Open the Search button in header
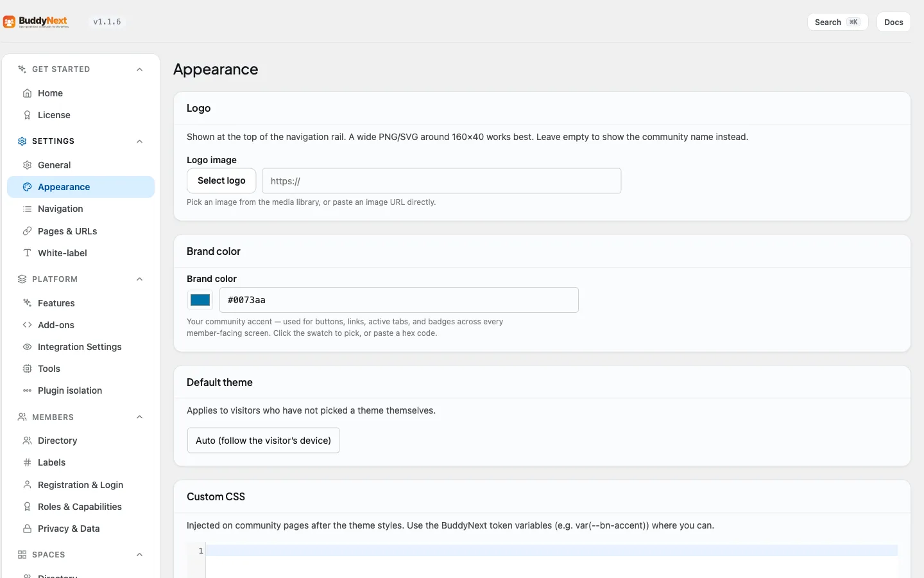The image size is (924, 578). [x=837, y=22]
